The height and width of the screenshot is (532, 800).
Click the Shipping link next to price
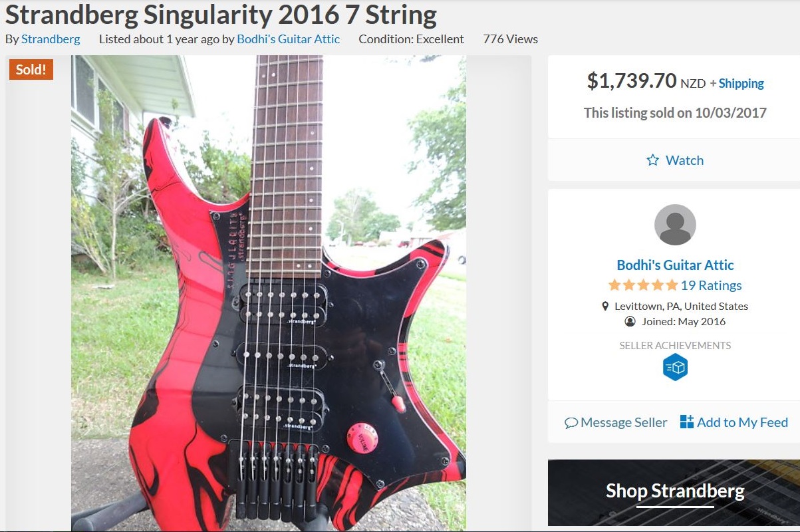[741, 84]
